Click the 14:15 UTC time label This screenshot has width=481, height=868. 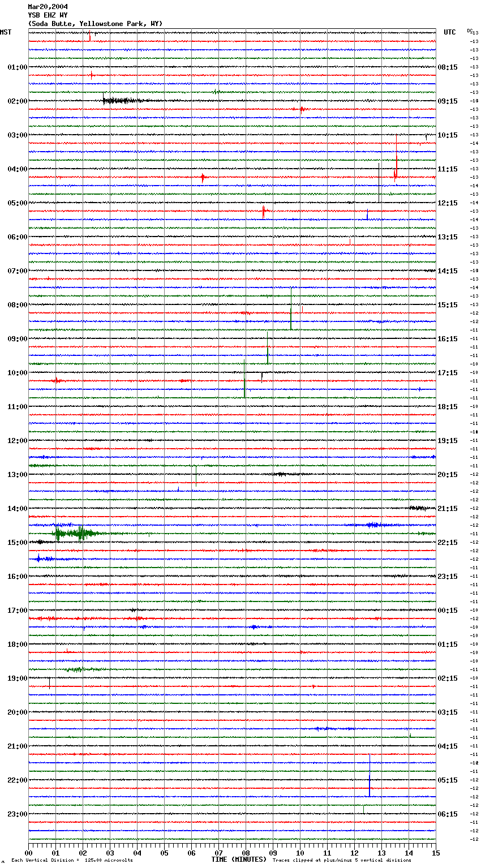coord(448,271)
